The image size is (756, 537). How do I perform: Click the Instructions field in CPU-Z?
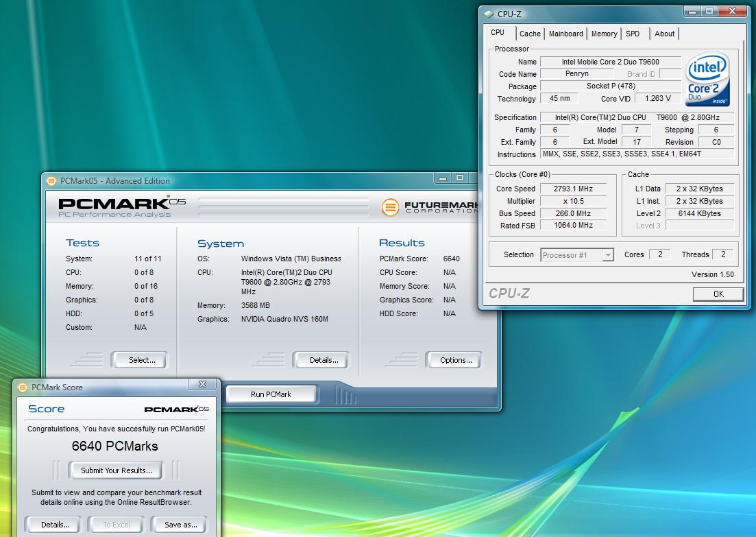tap(637, 154)
